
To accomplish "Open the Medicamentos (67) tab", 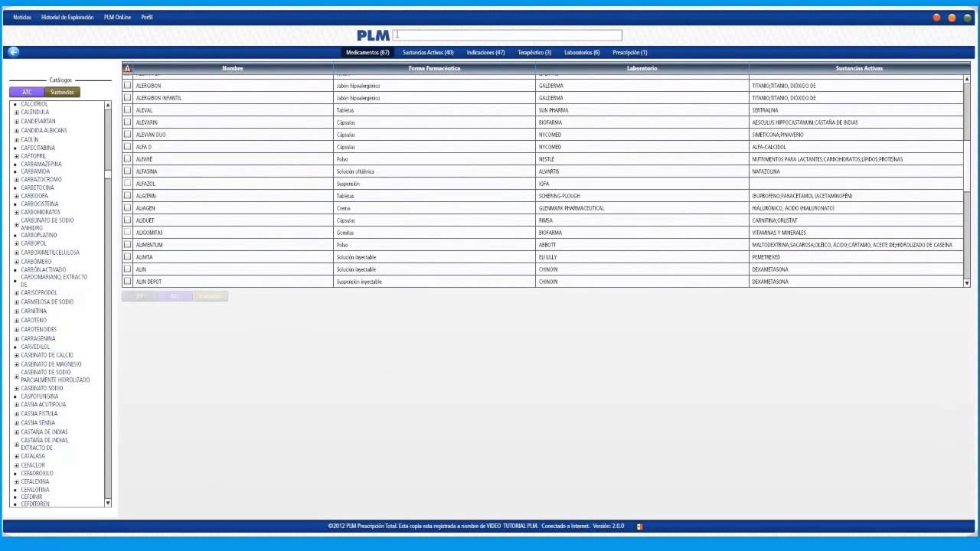I will coord(367,53).
